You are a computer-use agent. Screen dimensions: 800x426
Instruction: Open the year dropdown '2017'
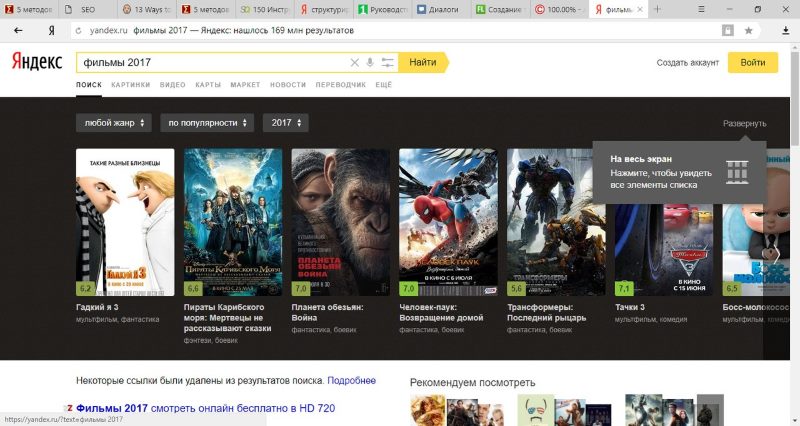[x=286, y=123]
